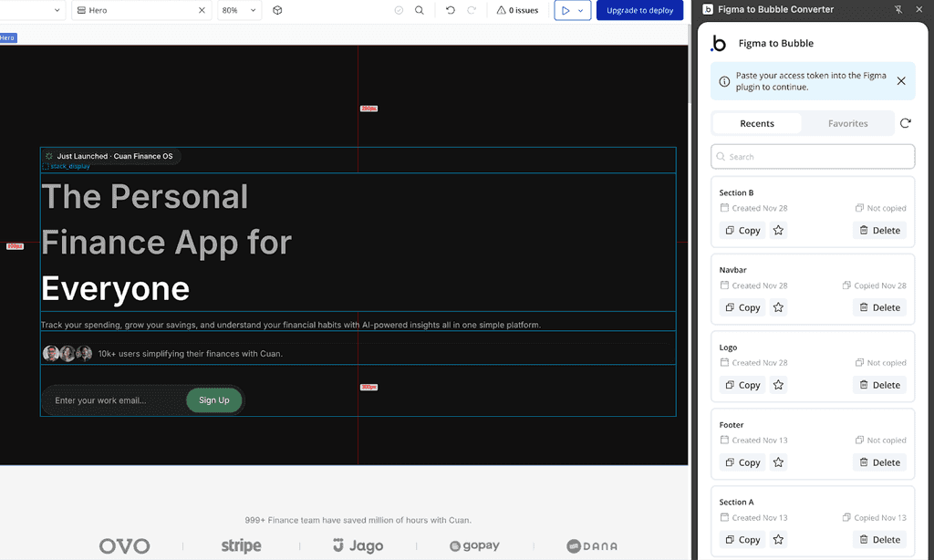Click 'Not copied' status on Section B
The height and width of the screenshot is (560, 934).
point(880,208)
